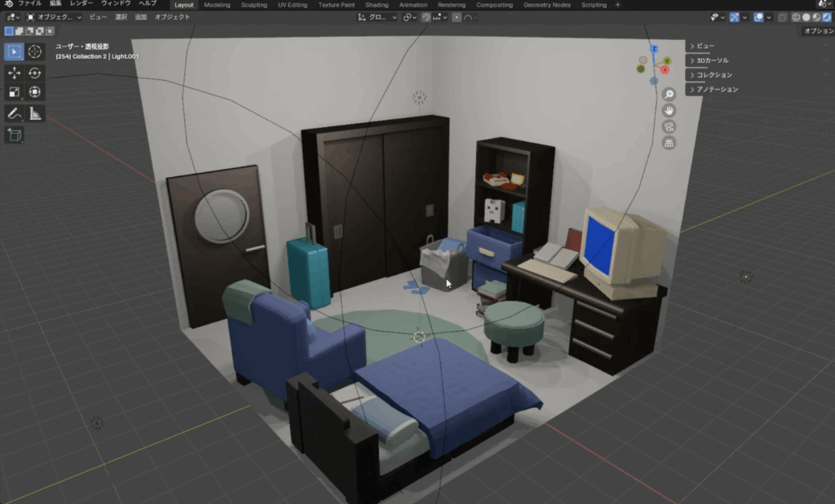Select the Scale tool
The width and height of the screenshot is (835, 504).
(x=15, y=92)
